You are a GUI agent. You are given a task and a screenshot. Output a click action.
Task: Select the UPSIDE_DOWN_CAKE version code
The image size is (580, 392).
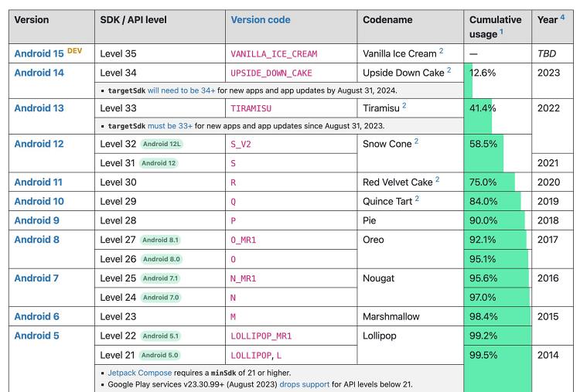click(x=271, y=73)
